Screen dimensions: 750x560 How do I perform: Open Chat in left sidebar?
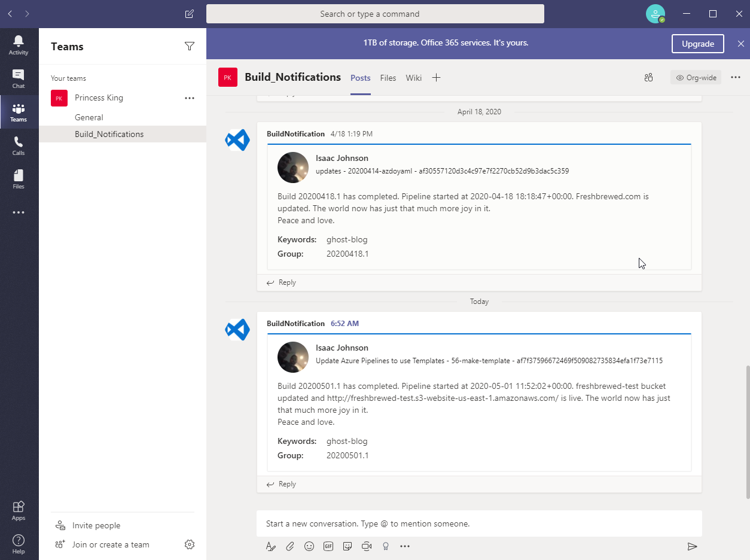(19, 78)
